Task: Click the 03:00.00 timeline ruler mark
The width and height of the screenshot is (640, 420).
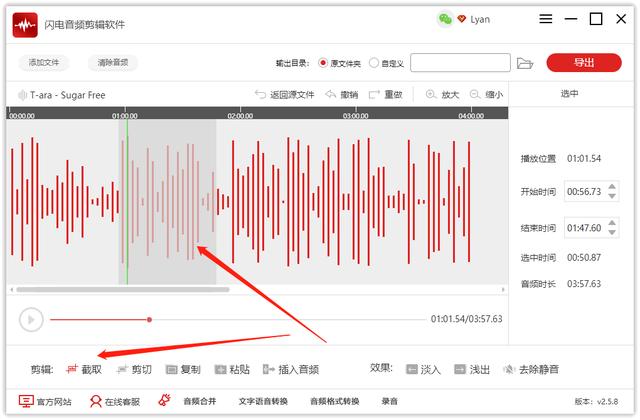Action: click(356, 116)
